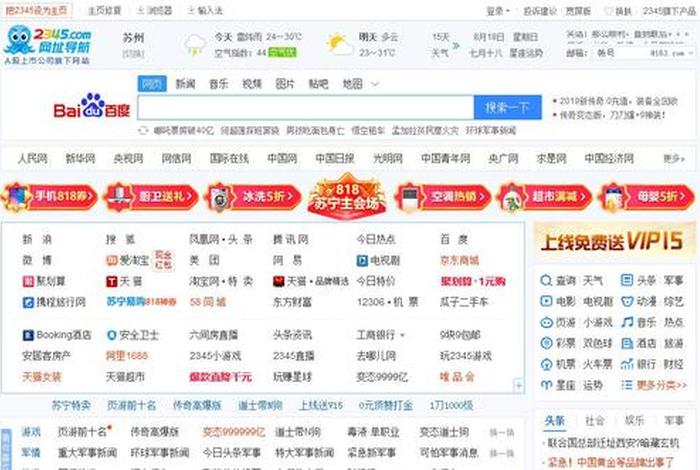Switch to the 视频 search tab

252,83
